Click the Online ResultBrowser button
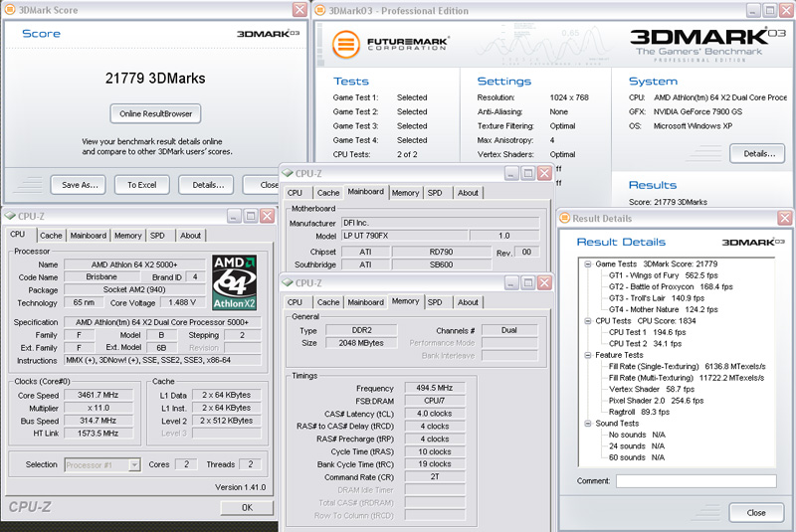This screenshot has height=532, width=796. click(155, 113)
